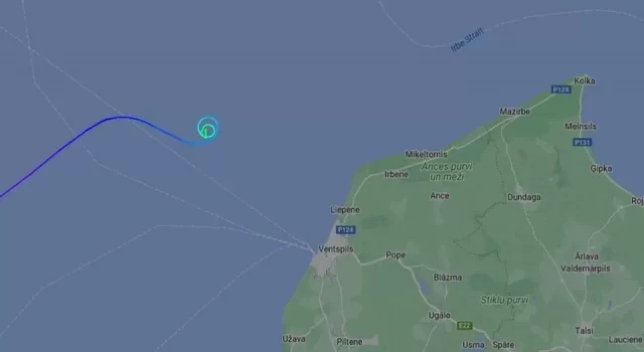Select the Ventspils city label
The width and height of the screenshot is (644, 352).
(x=336, y=249)
